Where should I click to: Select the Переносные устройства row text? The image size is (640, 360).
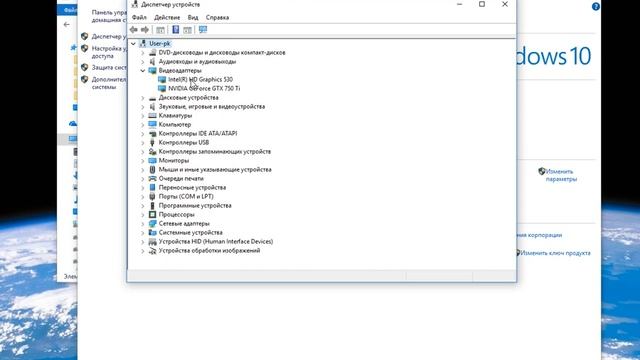coord(192,187)
